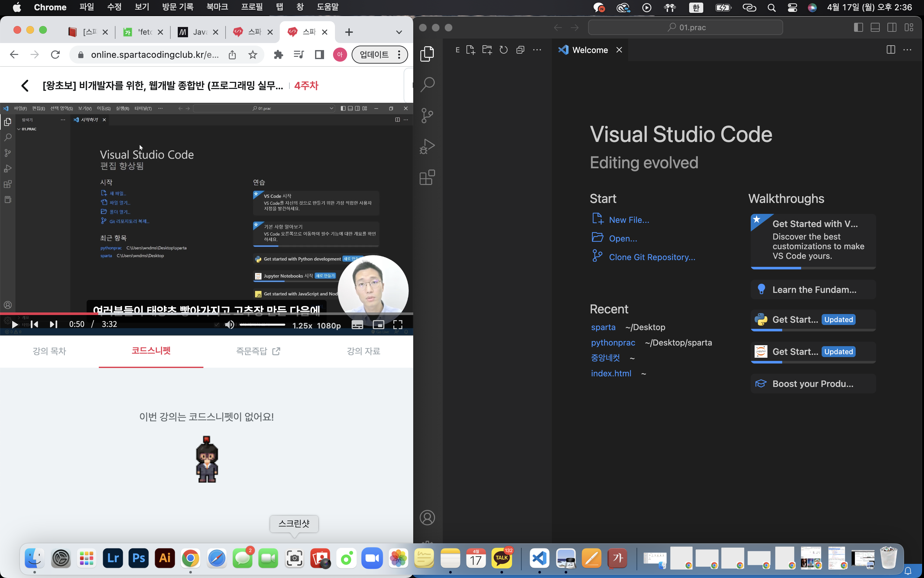Open Photoshop from the Dock
The width and height of the screenshot is (924, 578).
(x=138, y=558)
